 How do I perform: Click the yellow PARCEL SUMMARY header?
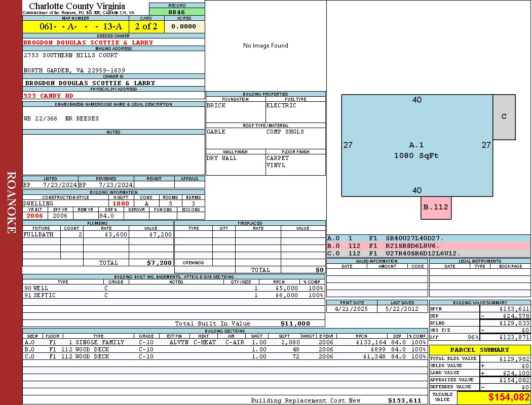pos(479,350)
